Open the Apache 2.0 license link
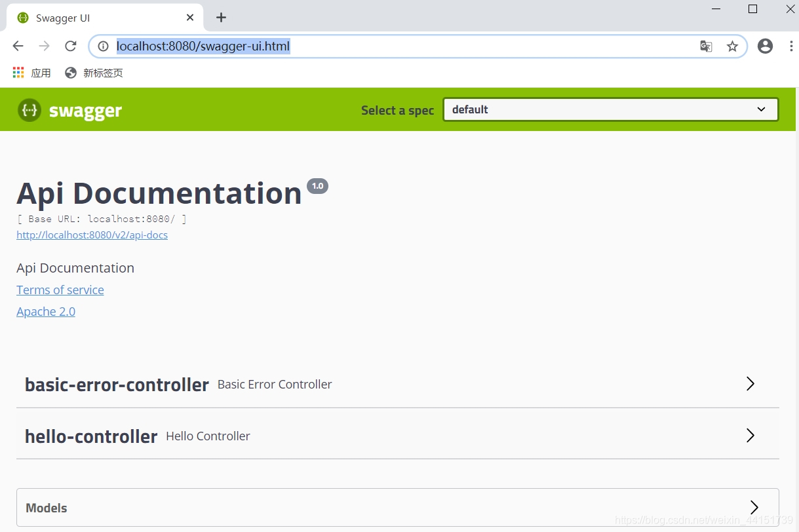The height and width of the screenshot is (532, 799). (46, 311)
